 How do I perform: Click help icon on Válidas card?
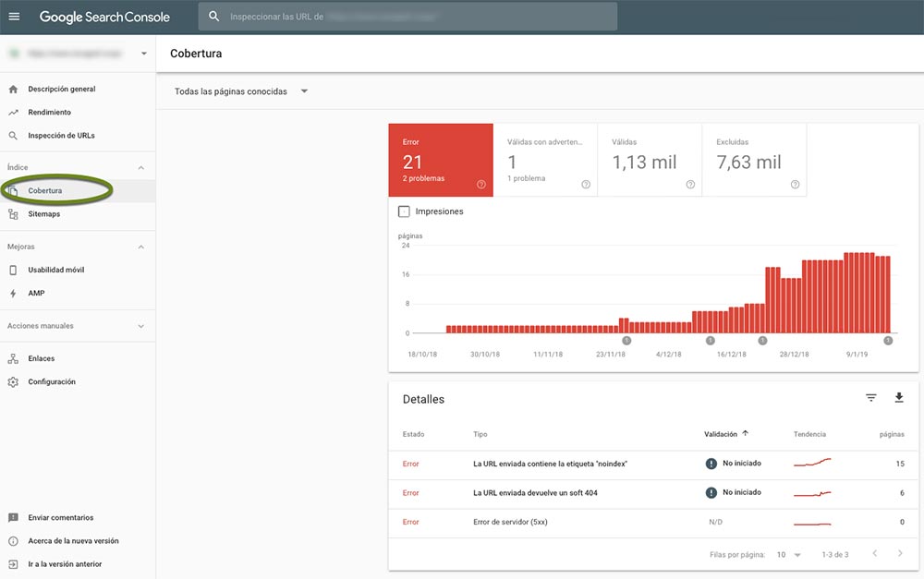tap(690, 185)
